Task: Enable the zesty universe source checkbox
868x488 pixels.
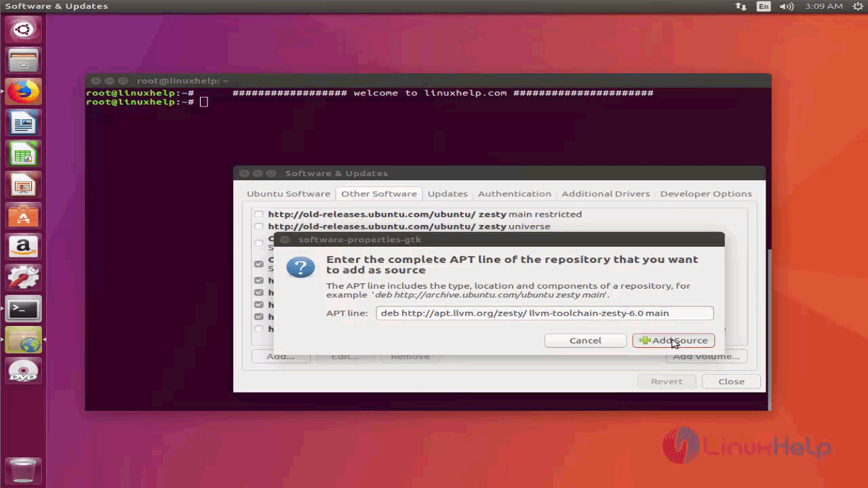Action: 258,226
